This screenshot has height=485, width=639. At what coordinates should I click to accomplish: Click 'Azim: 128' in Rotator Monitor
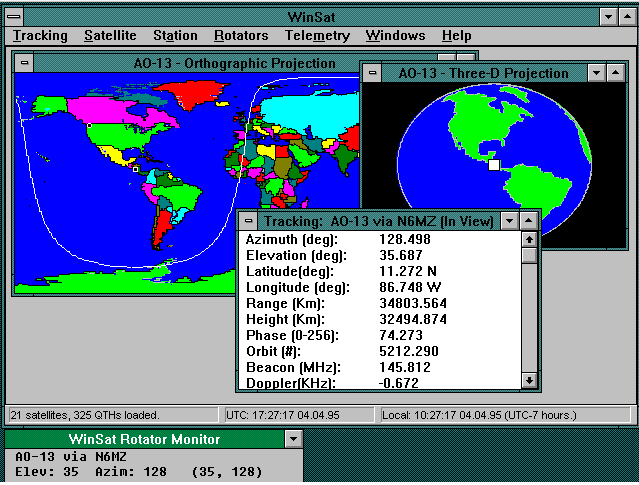(x=131, y=472)
